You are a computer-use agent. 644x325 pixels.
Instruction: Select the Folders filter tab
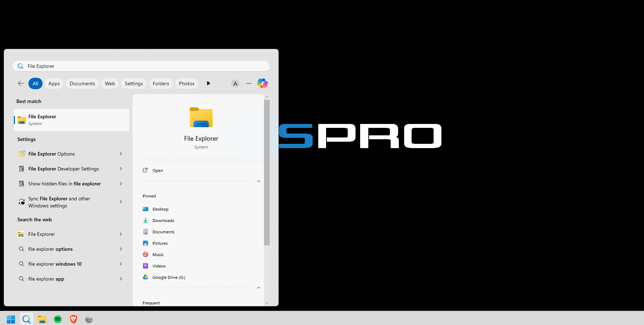point(161,83)
